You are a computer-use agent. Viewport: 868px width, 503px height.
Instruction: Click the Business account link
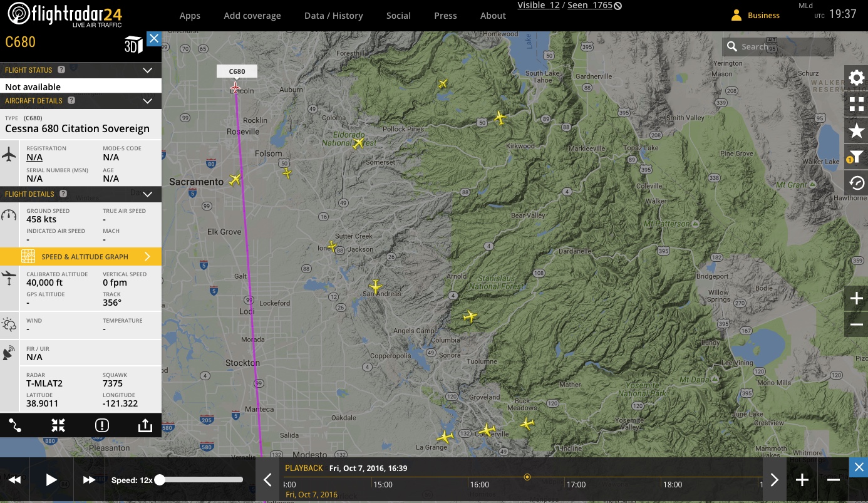pyautogui.click(x=763, y=16)
